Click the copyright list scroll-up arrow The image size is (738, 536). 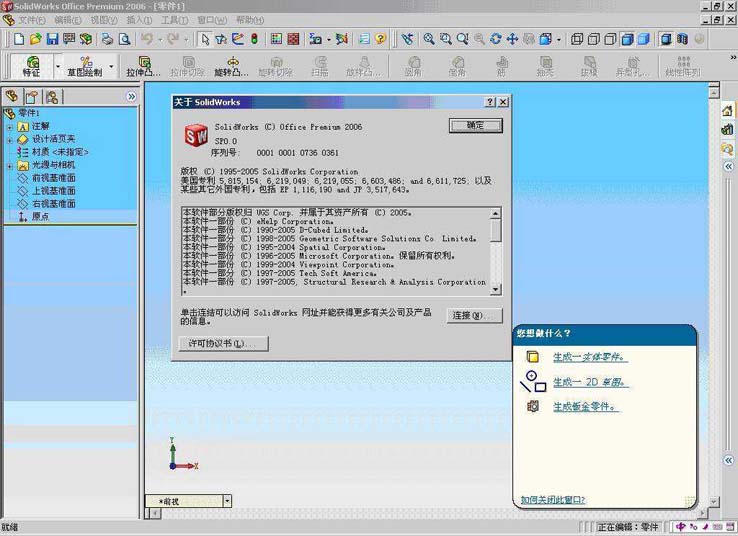[495, 214]
